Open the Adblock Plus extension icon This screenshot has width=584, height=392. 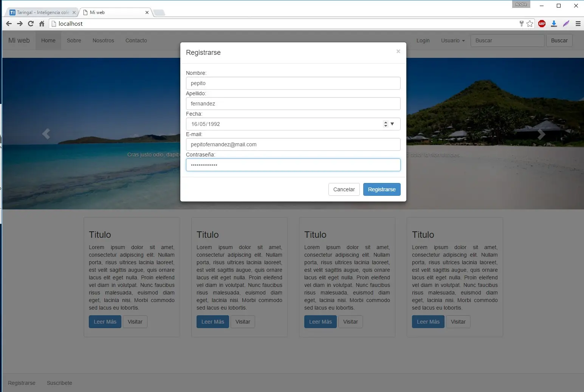(x=542, y=23)
